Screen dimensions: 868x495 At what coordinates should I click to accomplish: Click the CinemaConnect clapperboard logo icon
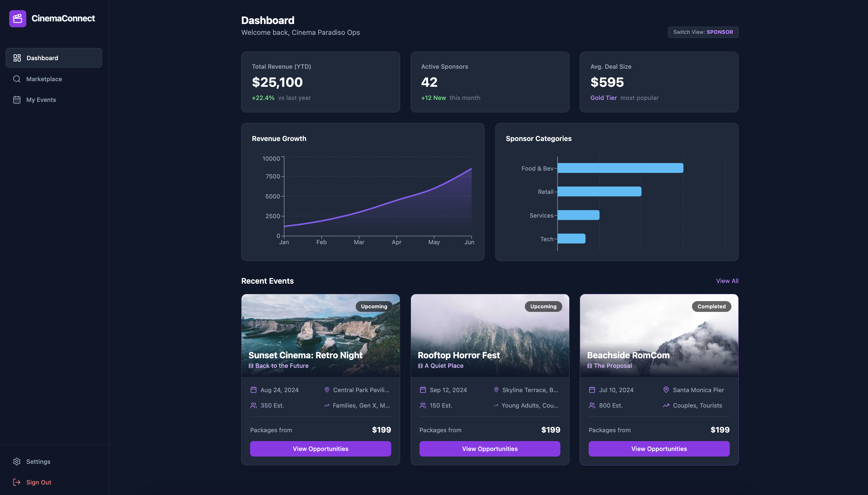tap(18, 19)
